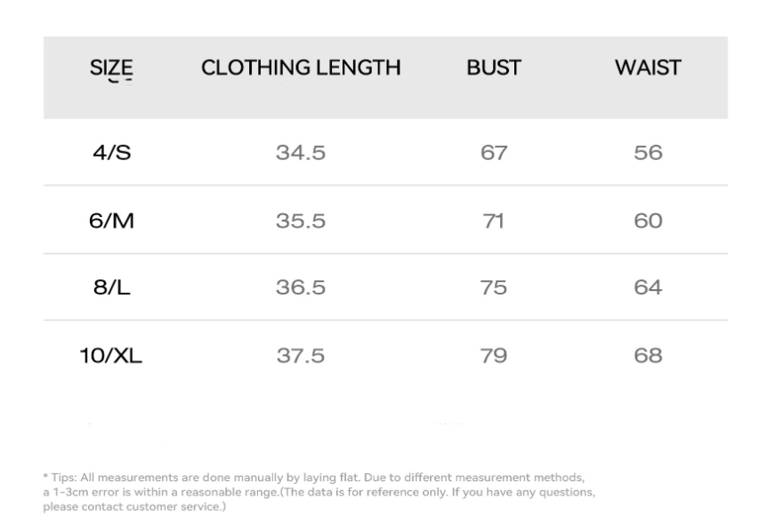
Task: Click the 35.5 clothing length value
Action: pos(301,221)
